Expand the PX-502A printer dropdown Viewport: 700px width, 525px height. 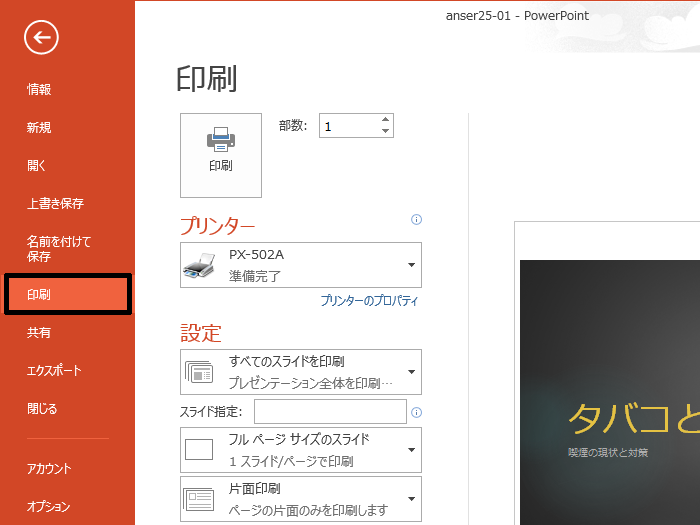300,265
